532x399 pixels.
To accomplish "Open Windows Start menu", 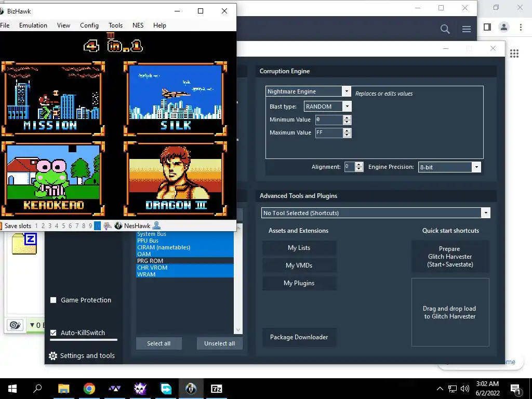I will (12, 389).
